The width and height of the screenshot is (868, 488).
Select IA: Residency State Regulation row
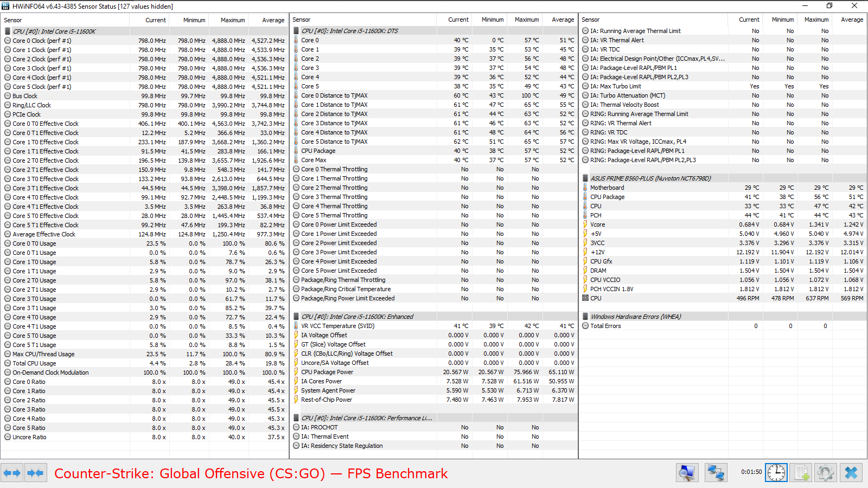click(434, 446)
